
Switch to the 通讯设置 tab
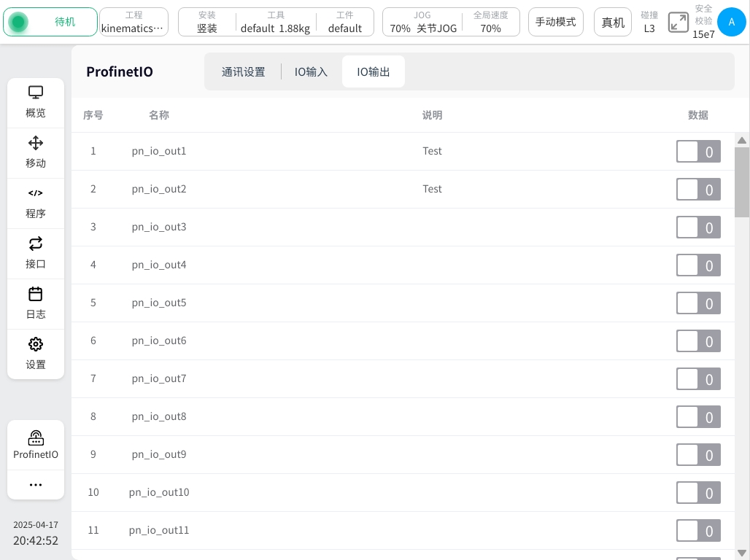click(x=243, y=72)
